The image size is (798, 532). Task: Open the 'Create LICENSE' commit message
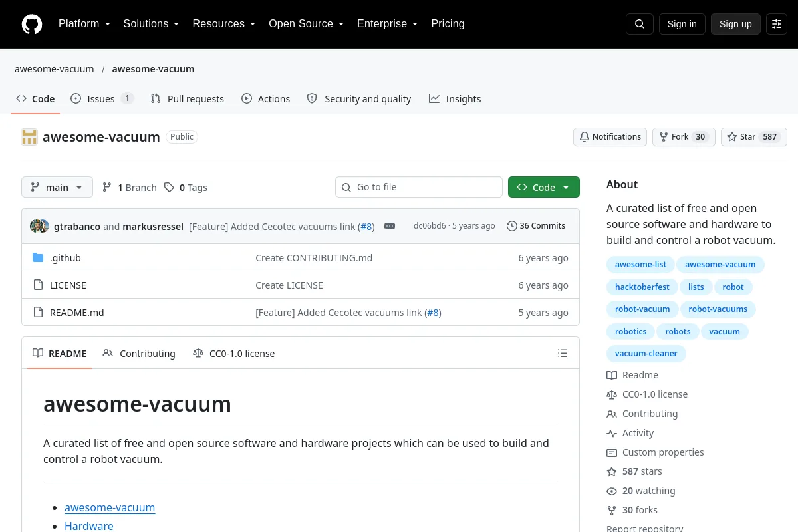(x=289, y=285)
